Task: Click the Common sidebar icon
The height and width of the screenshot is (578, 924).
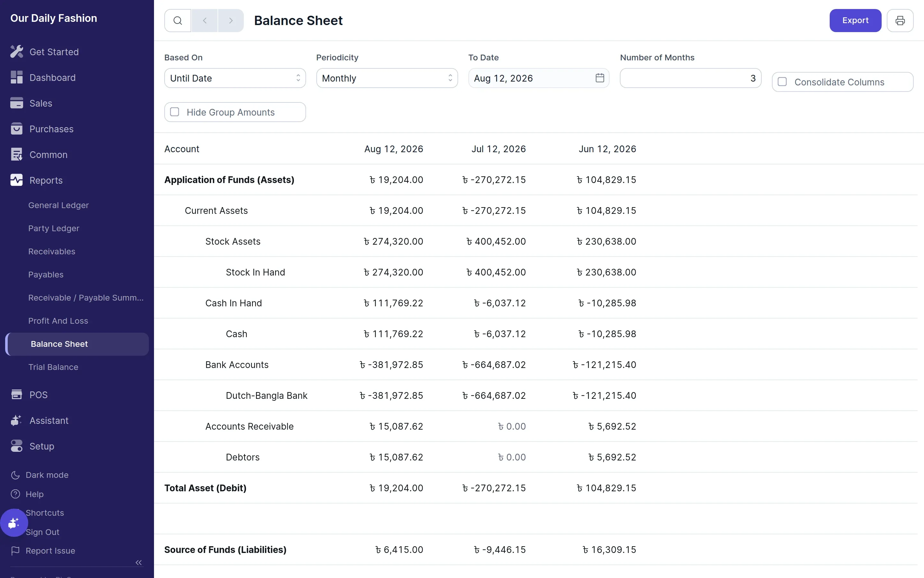Action: tap(16, 154)
